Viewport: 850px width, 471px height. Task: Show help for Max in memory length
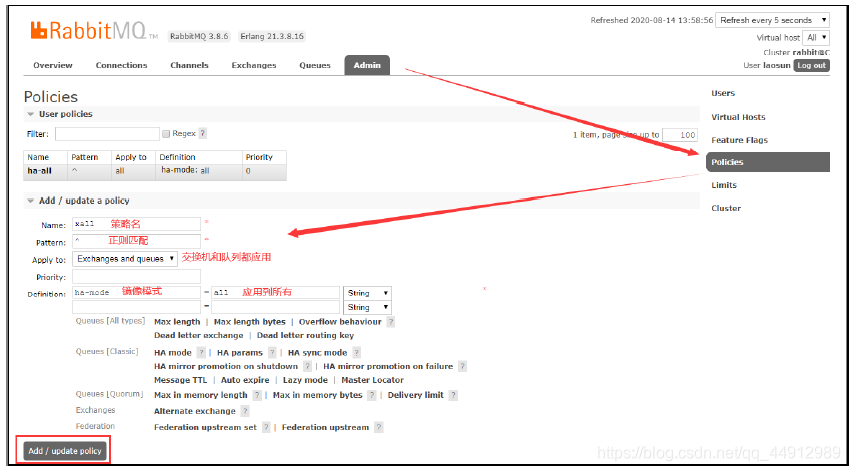(x=257, y=395)
